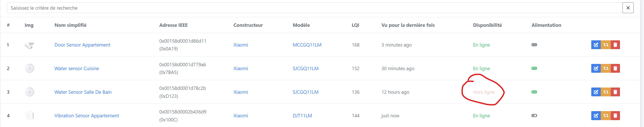
Task: Focus the search criteria input field
Action: pyautogui.click(x=314, y=8)
